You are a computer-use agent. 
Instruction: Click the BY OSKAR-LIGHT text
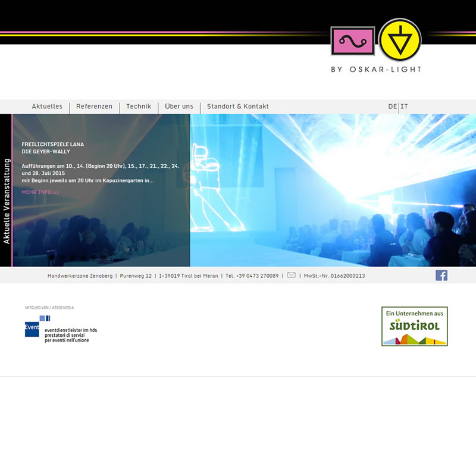pyautogui.click(x=376, y=70)
